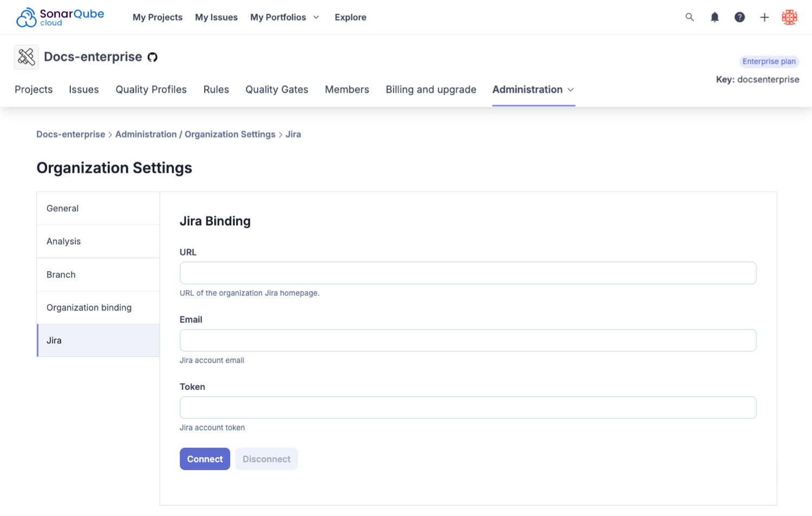Click the Jira Binding heading
This screenshot has width=812, height=516.
click(x=215, y=221)
